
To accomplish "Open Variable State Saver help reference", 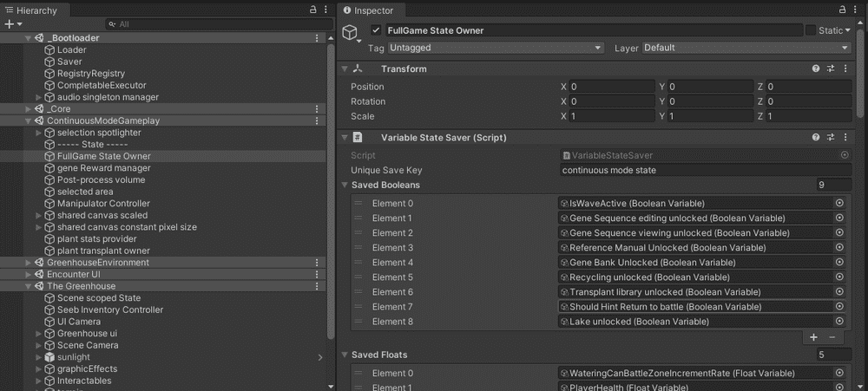I will pyautogui.click(x=815, y=138).
